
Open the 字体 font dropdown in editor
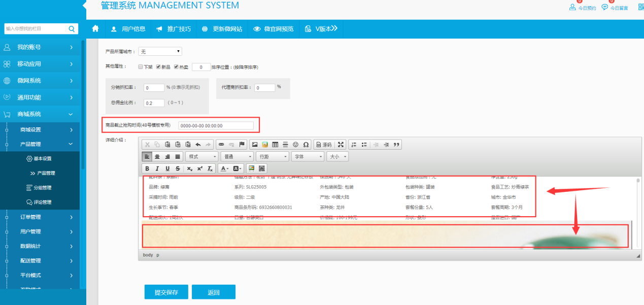pyautogui.click(x=307, y=157)
